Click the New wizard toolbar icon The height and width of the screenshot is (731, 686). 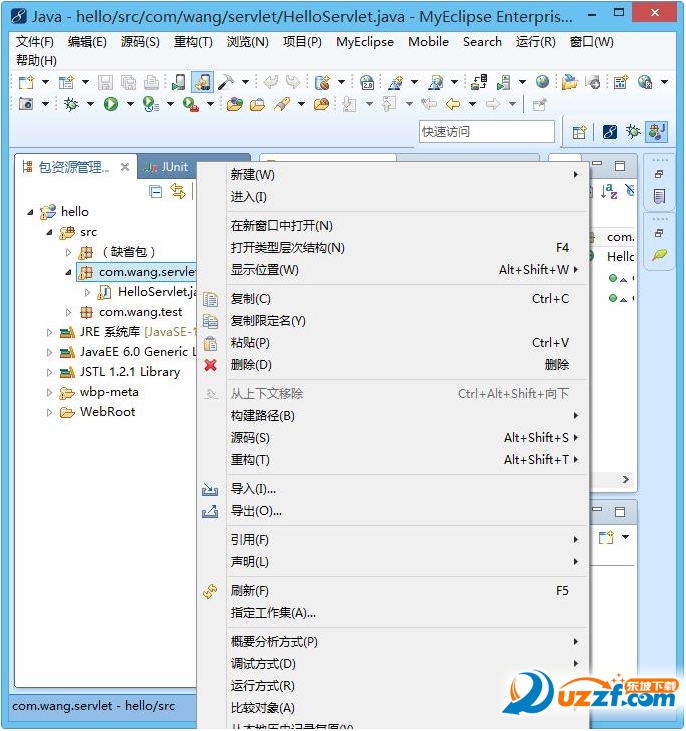coord(26,83)
